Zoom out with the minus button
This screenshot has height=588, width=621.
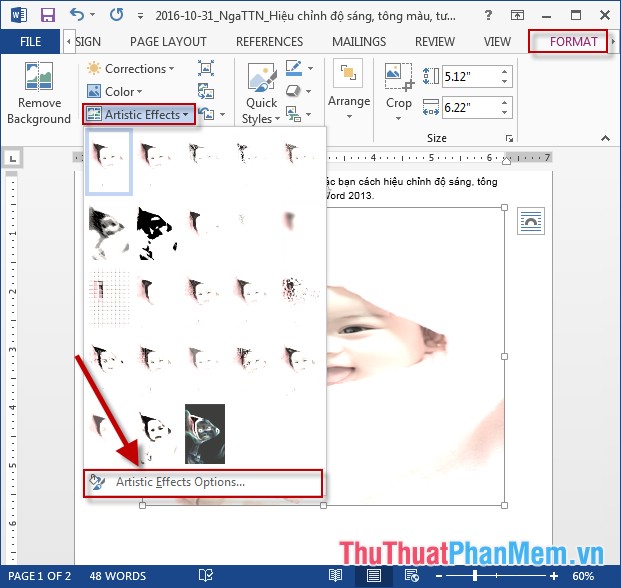(x=439, y=576)
